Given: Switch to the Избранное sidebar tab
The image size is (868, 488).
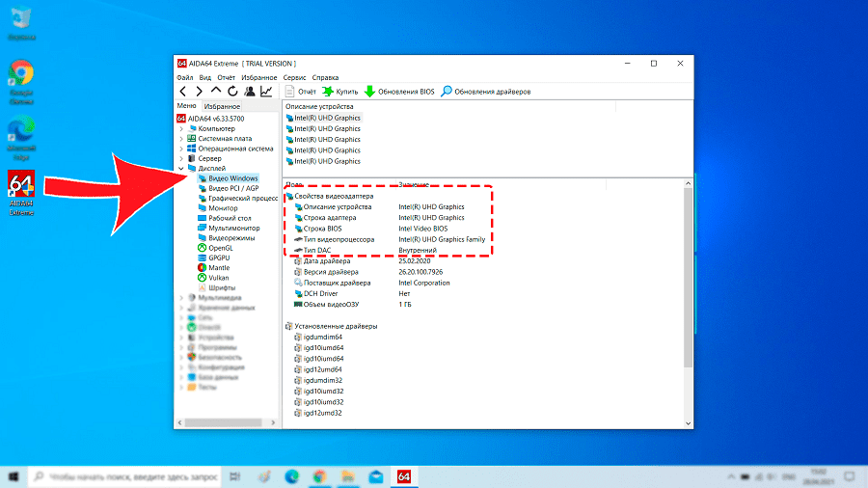Looking at the screenshot, I should click(x=222, y=106).
